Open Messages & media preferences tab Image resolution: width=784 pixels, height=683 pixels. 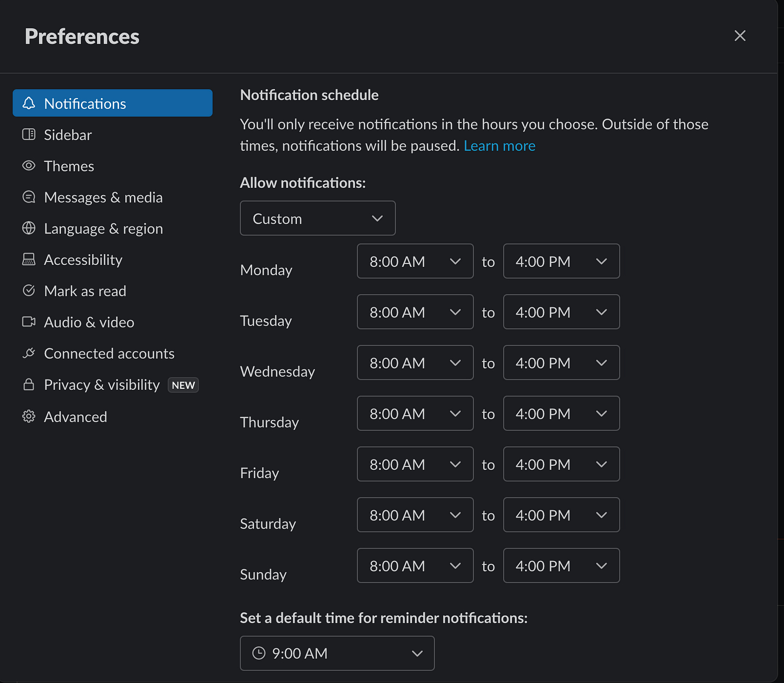[103, 197]
